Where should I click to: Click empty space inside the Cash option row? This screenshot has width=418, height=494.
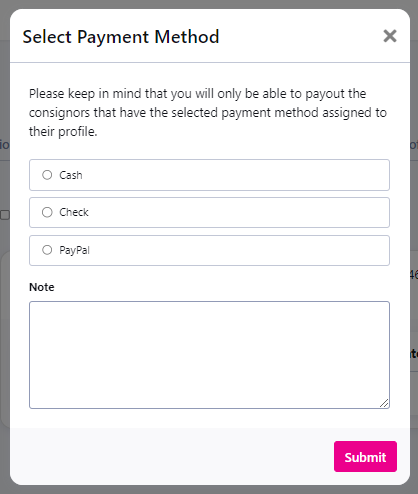[233, 175]
